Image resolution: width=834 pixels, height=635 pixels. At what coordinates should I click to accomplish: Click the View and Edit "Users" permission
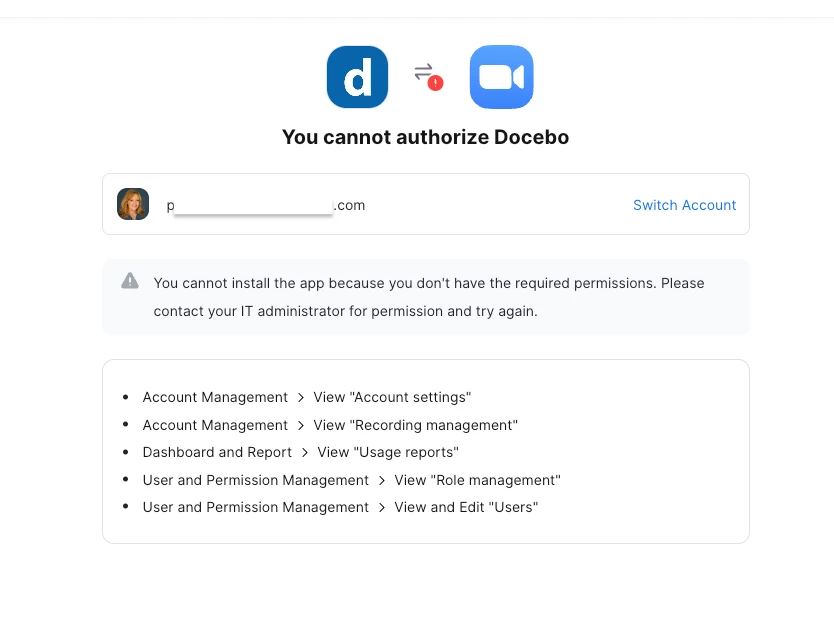[x=466, y=507]
